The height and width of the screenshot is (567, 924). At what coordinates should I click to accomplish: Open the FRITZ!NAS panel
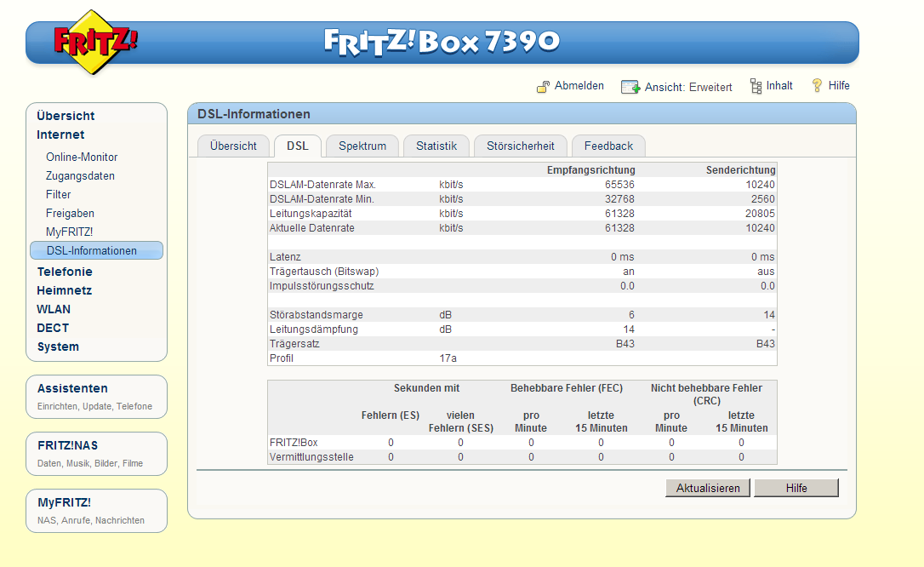pyautogui.click(x=97, y=454)
